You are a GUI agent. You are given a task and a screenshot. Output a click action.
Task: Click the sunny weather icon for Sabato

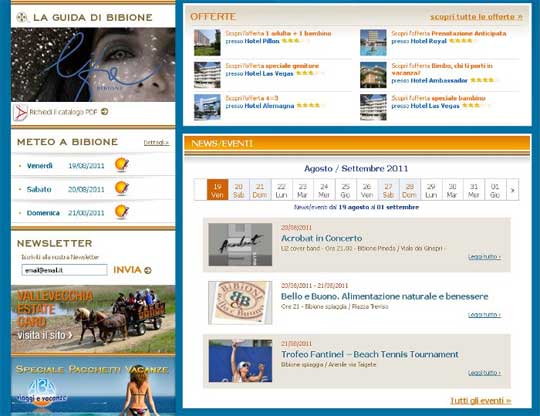click(x=122, y=188)
